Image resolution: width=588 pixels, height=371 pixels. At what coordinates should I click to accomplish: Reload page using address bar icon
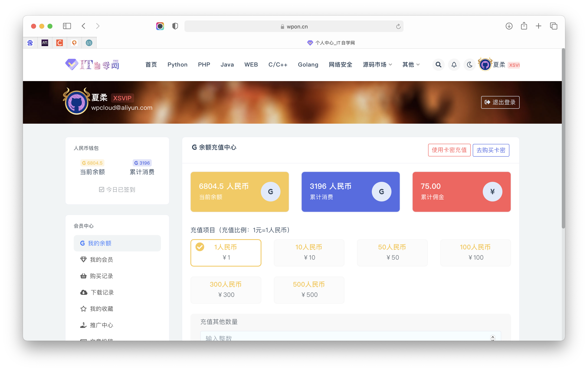[398, 27]
